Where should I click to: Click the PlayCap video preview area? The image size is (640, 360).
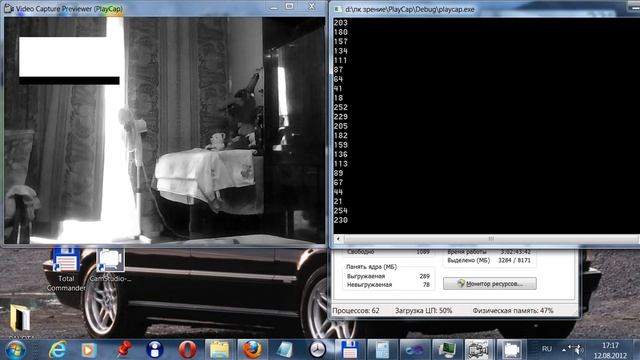(164, 130)
